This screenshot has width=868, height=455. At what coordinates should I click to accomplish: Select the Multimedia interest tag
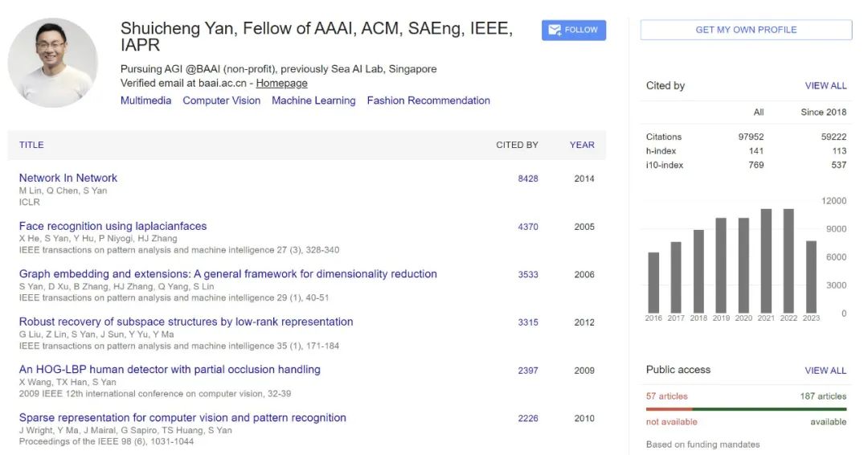(145, 100)
